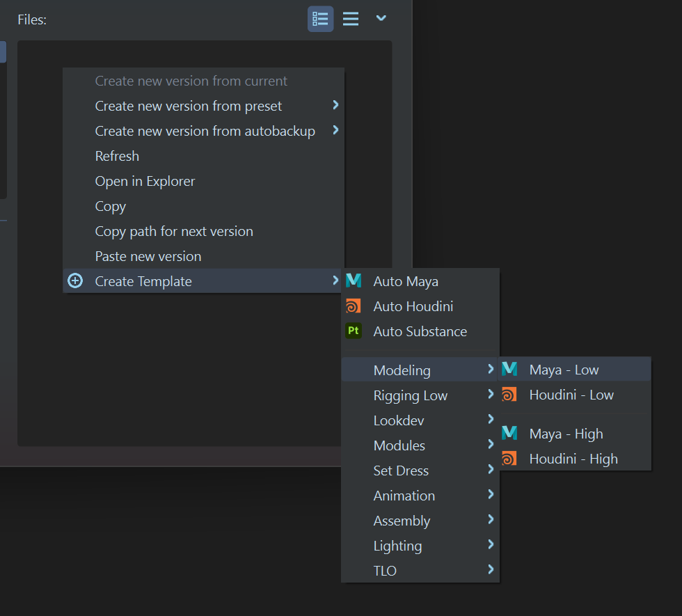Choose 'Create new version from autobackup'
The width and height of the screenshot is (682, 616).
click(203, 131)
